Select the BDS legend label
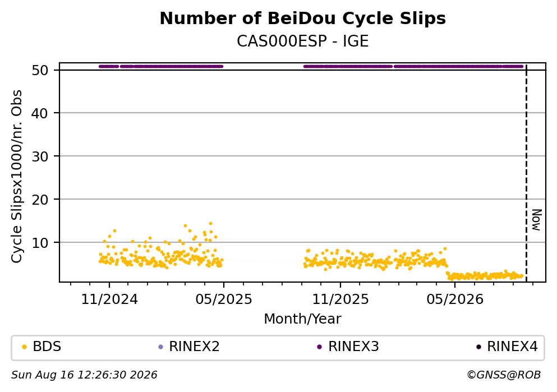Screen dimensions: 557x392 tap(47, 347)
